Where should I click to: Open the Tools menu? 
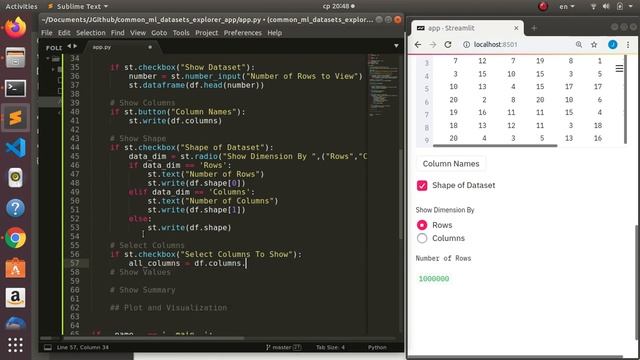click(181, 33)
